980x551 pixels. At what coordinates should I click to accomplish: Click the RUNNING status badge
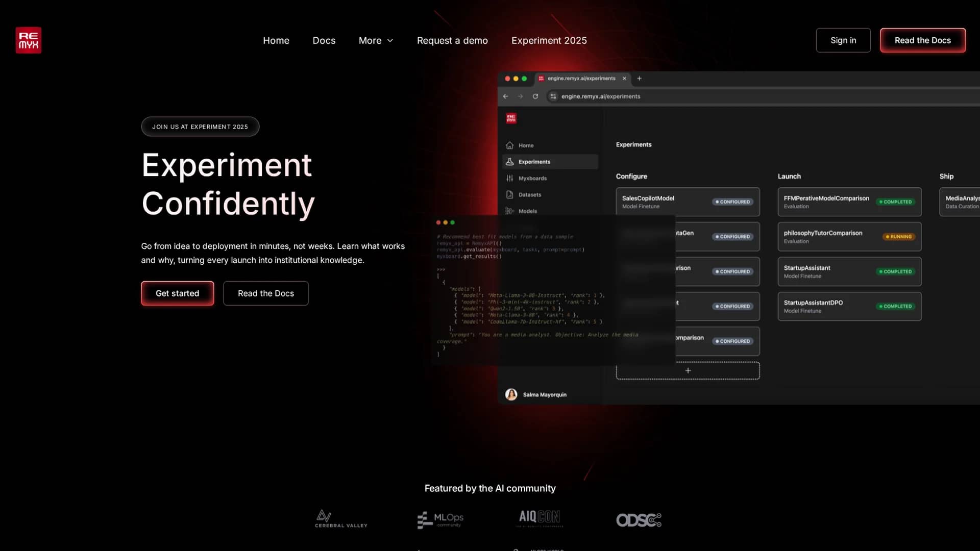coord(898,237)
